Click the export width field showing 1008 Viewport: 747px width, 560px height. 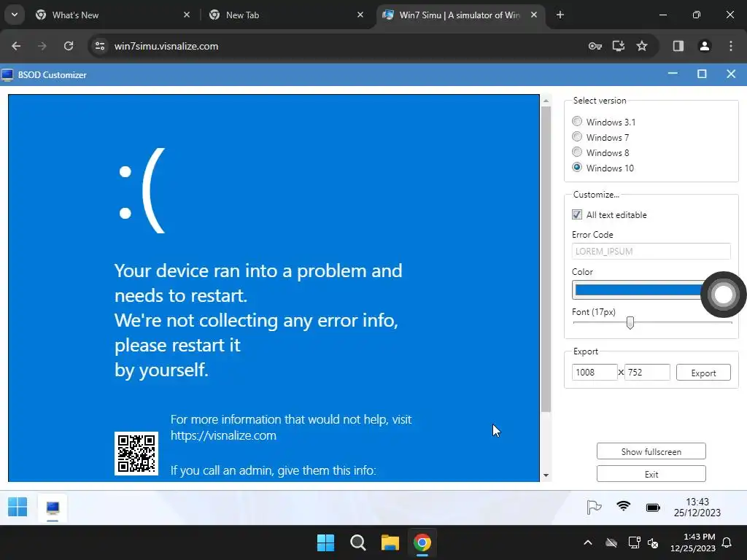[594, 373]
